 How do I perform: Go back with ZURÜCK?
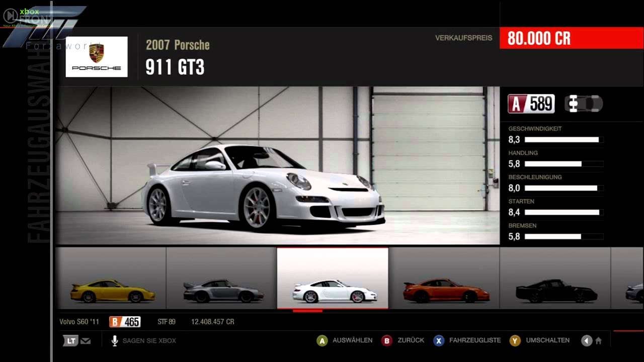tap(411, 340)
